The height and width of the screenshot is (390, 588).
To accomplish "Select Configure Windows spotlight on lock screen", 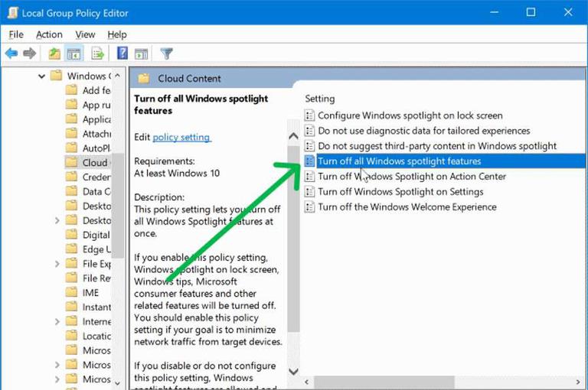I will point(410,115).
